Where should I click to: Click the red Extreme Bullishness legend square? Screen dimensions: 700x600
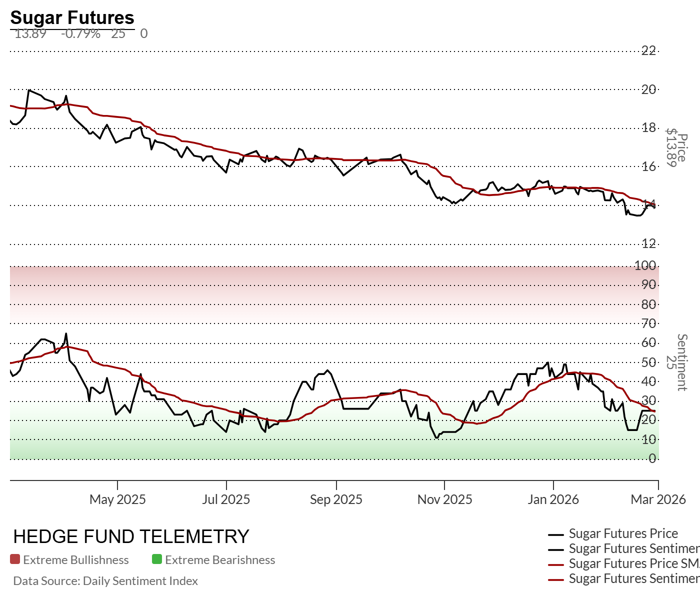click(15, 559)
